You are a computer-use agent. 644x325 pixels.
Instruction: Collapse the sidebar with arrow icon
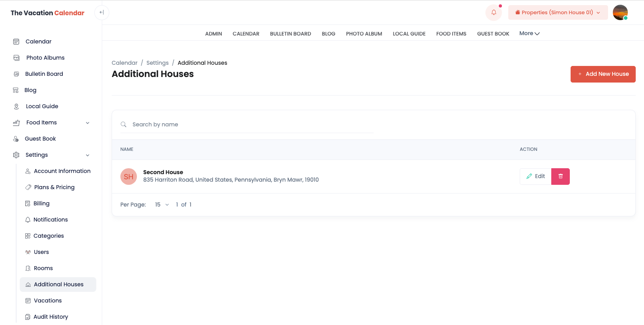point(102,13)
